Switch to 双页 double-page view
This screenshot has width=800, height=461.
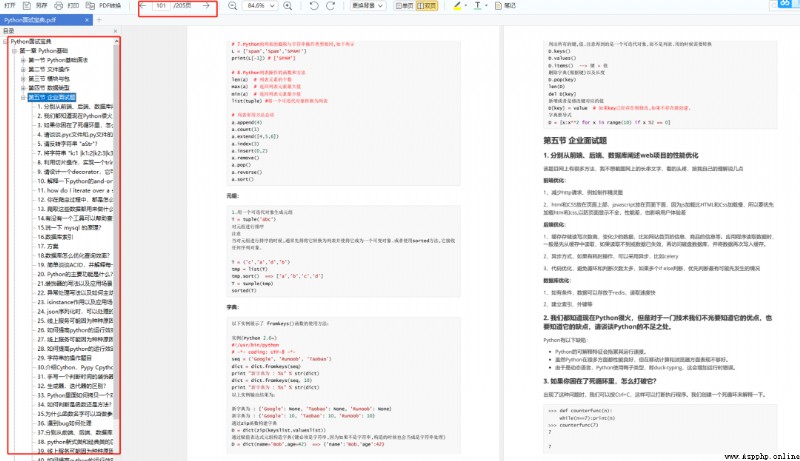(427, 6)
